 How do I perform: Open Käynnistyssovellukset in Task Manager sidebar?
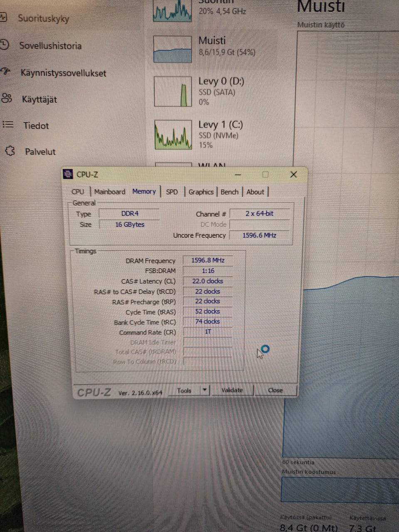pos(63,73)
